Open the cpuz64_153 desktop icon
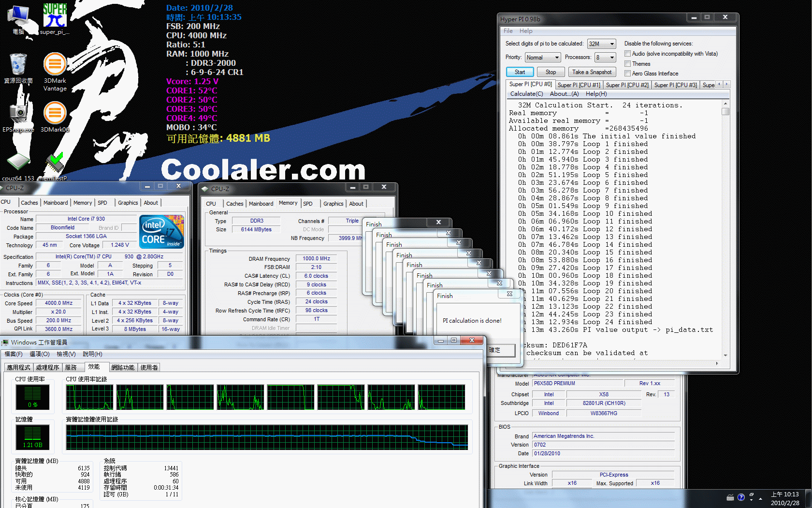This screenshot has height=508, width=812. (18, 167)
